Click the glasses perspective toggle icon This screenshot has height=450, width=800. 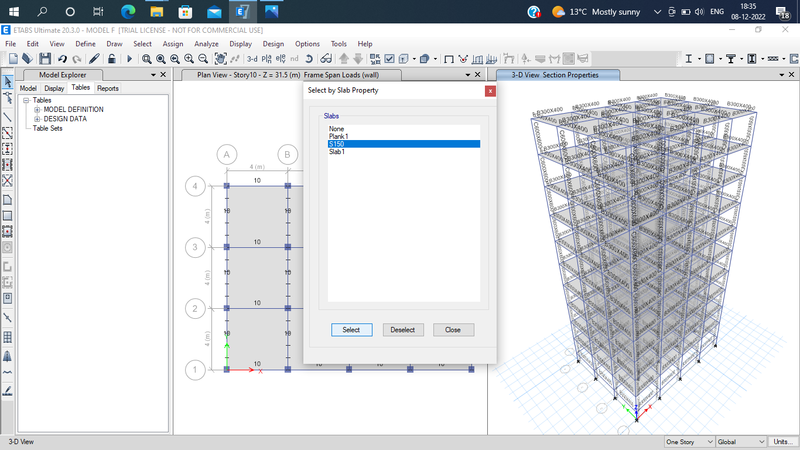click(x=326, y=59)
